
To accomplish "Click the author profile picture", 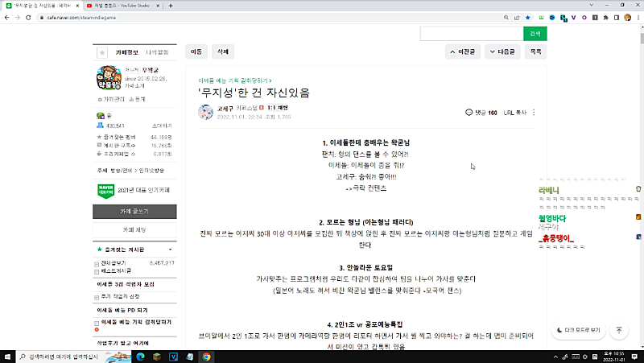I will [205, 112].
